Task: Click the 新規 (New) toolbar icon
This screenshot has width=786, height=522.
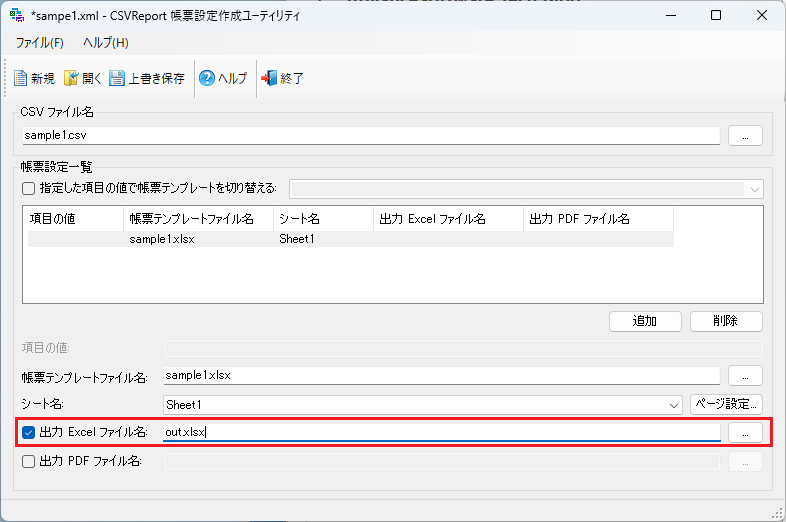Action: click(x=21, y=78)
